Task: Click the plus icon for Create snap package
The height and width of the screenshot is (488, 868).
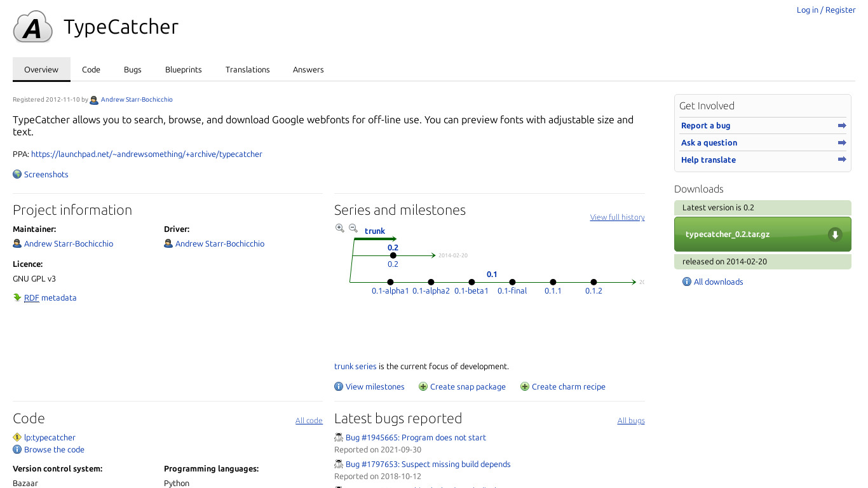Action: click(423, 386)
